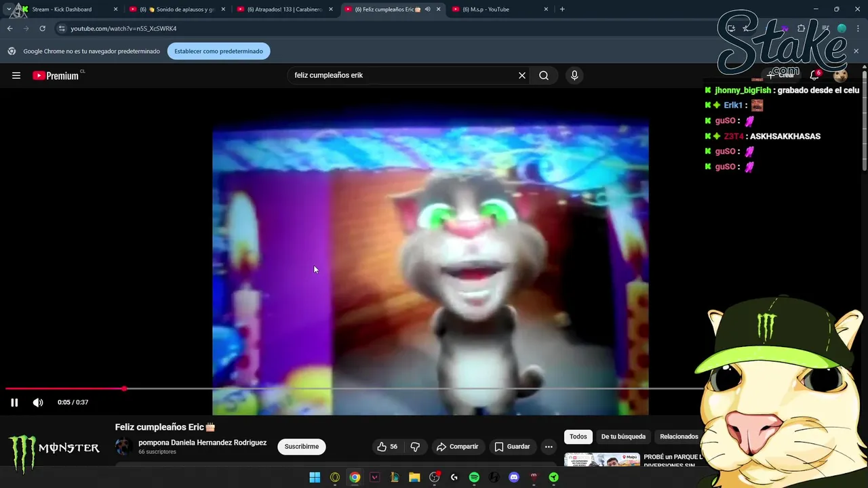Open the YouTube guide hamburger menu
Screen dimensions: 868x488
pos(16,75)
